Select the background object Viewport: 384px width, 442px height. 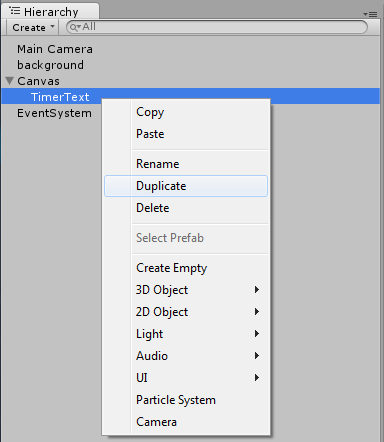tap(51, 65)
